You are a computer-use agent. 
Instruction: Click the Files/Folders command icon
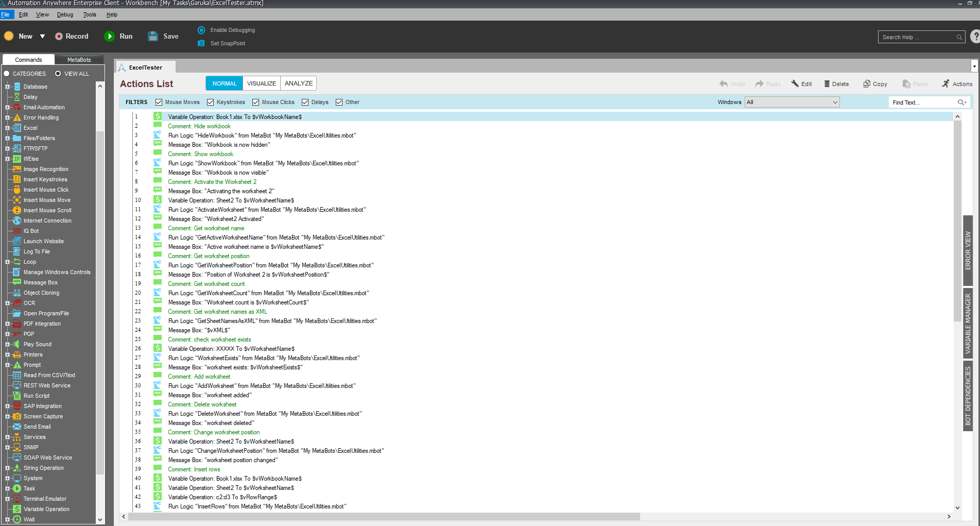pos(17,138)
